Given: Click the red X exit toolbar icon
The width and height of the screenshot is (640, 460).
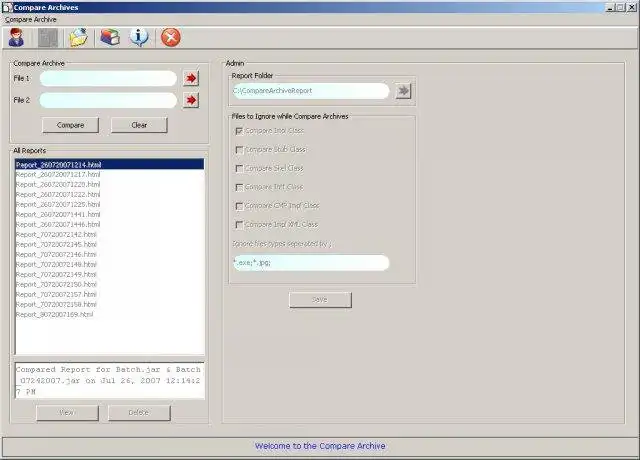Looking at the screenshot, I should point(171,38).
